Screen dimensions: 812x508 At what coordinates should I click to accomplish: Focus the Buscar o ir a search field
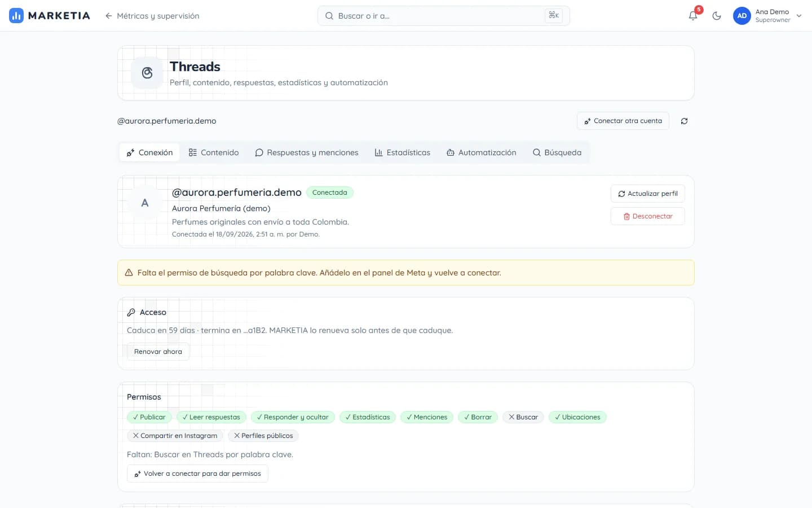coord(443,16)
